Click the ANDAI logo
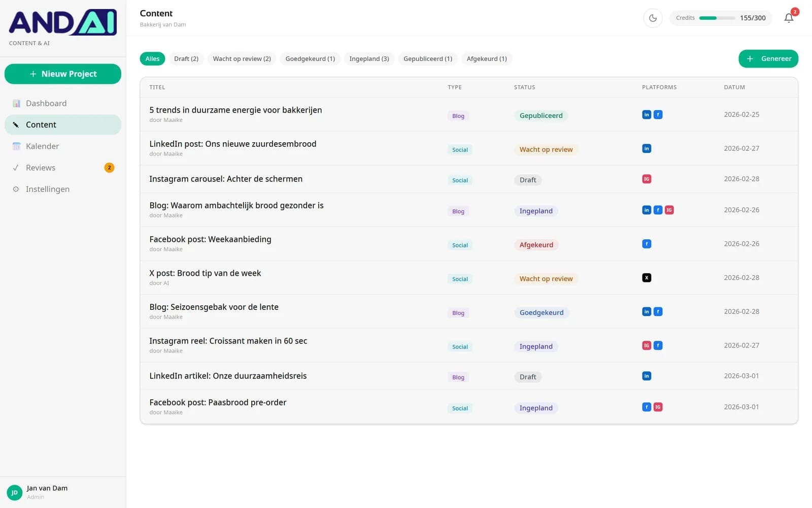Viewport: 812px width, 508px height. point(63,22)
